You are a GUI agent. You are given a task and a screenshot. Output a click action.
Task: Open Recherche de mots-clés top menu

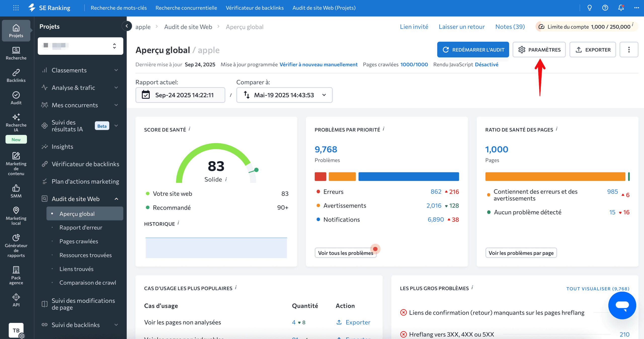tap(118, 8)
